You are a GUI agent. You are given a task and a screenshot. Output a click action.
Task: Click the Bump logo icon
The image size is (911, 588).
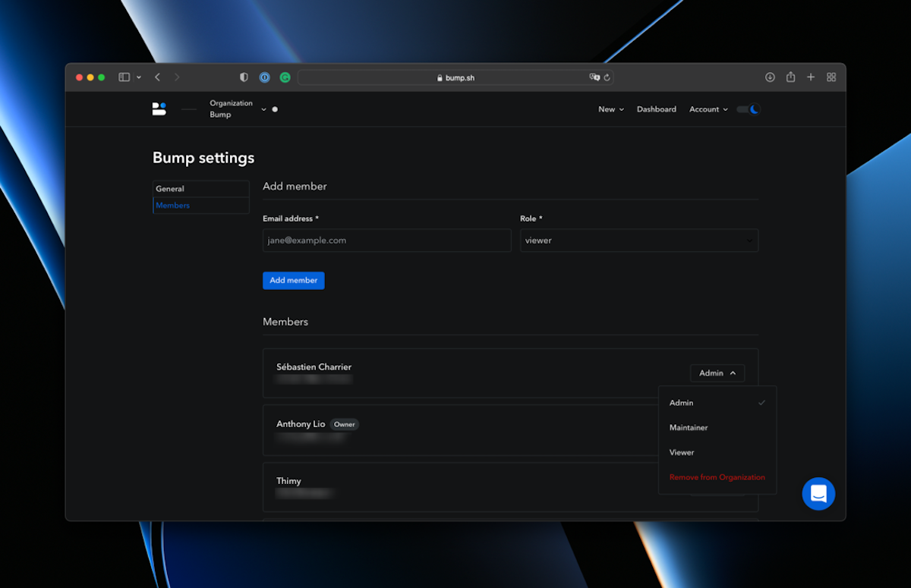coord(159,109)
